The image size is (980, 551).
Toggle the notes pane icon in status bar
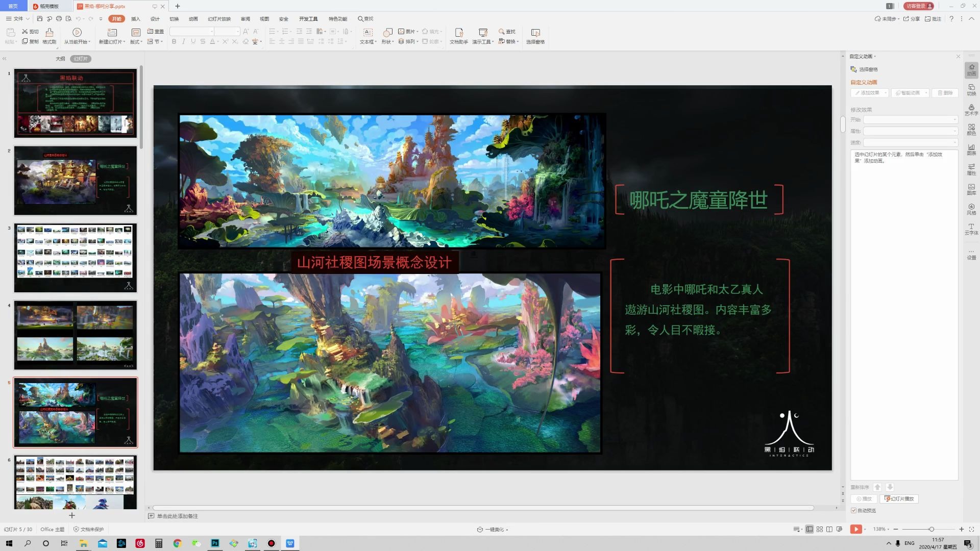point(797,530)
